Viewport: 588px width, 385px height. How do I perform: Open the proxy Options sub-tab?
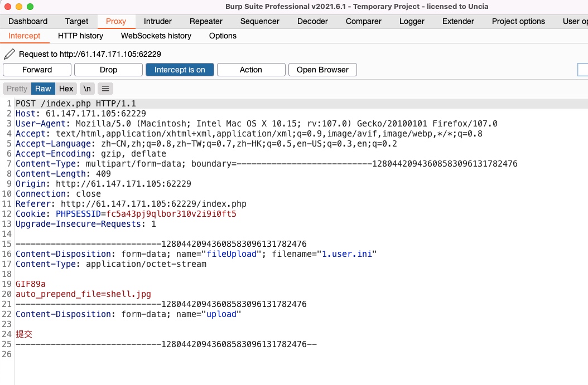[223, 36]
